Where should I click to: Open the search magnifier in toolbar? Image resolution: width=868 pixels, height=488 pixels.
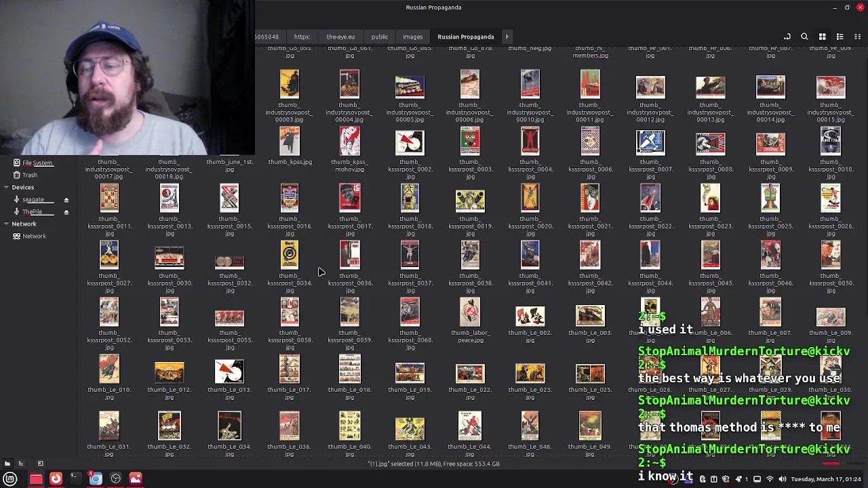click(x=804, y=37)
